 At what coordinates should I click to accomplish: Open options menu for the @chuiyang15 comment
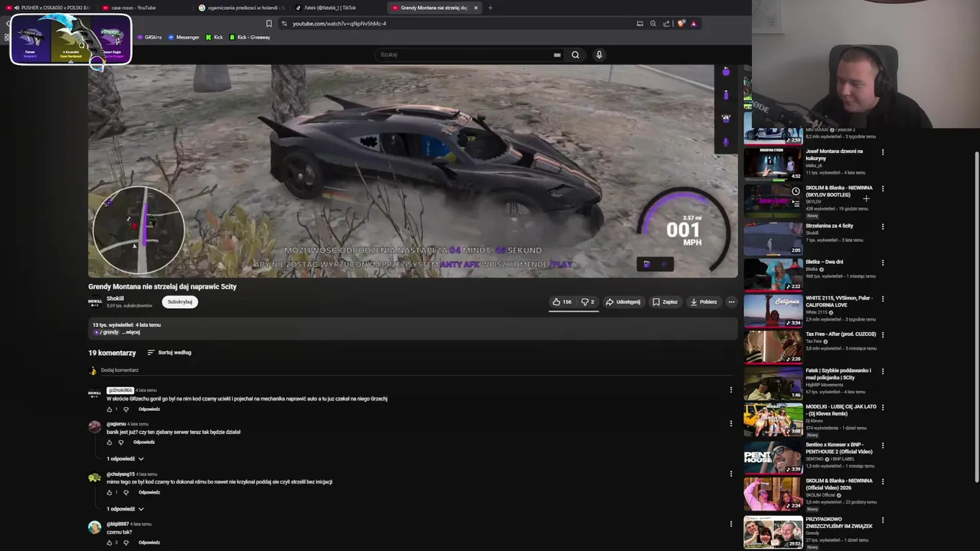coord(730,474)
